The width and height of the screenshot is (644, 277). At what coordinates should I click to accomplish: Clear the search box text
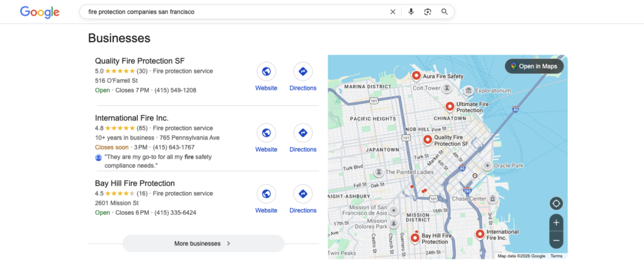point(393,12)
